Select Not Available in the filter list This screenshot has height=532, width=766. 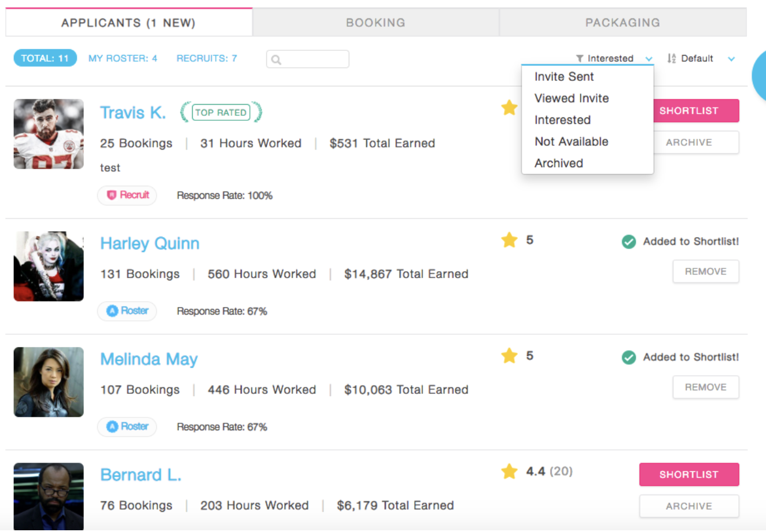[x=571, y=142]
